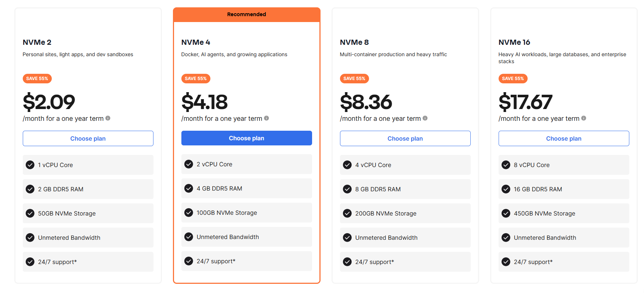
Task: Choose the NVMe 8 plan
Action: pos(405,138)
